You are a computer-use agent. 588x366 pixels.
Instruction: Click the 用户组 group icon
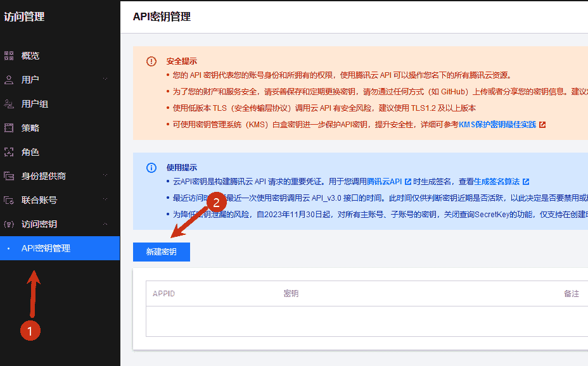click(9, 104)
